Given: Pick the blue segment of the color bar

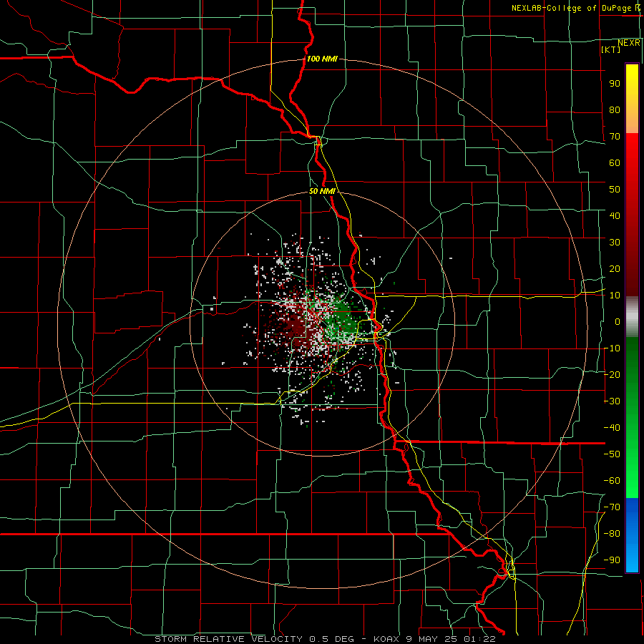Looking at the screenshot, I should tap(632, 535).
